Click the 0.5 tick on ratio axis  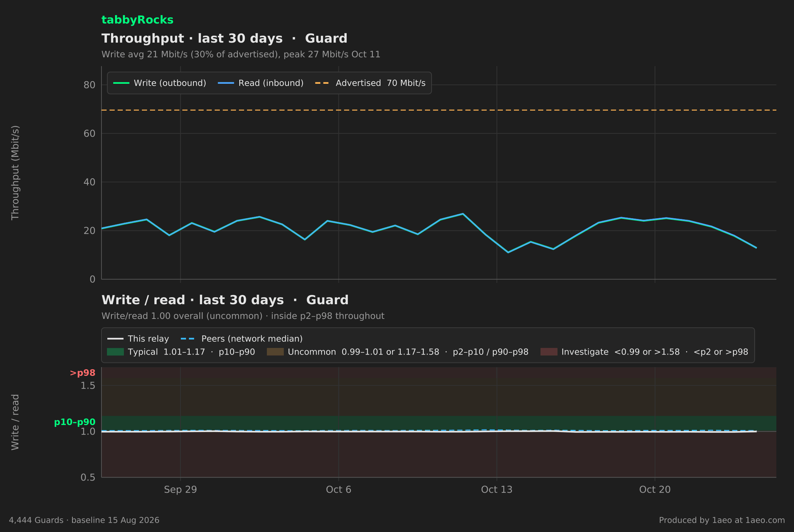coord(88,478)
